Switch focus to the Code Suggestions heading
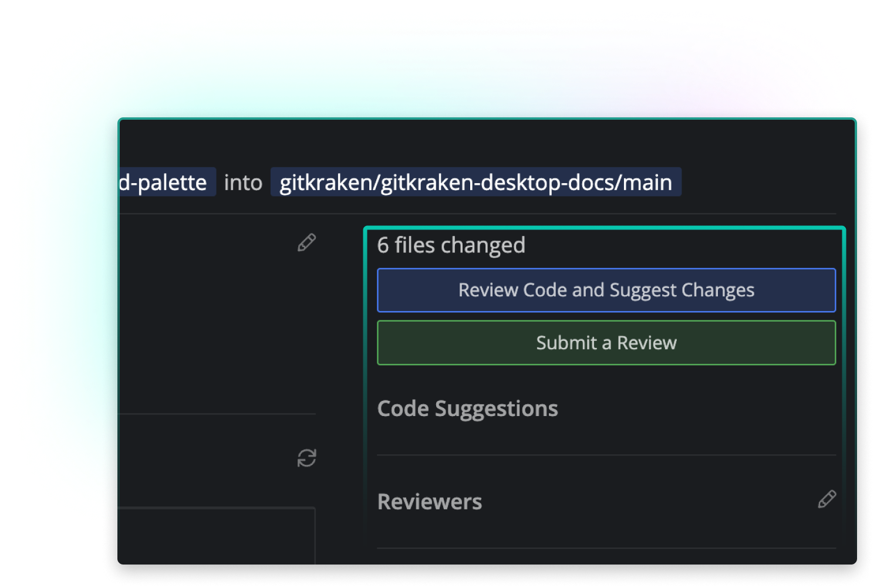The width and height of the screenshot is (877, 588). click(467, 408)
